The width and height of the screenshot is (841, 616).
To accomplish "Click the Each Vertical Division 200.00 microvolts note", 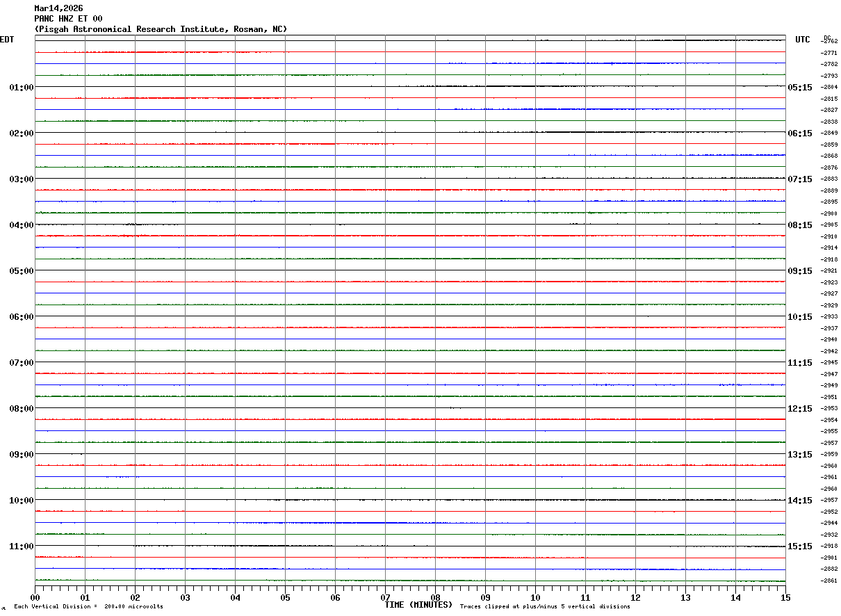I will coord(88,607).
